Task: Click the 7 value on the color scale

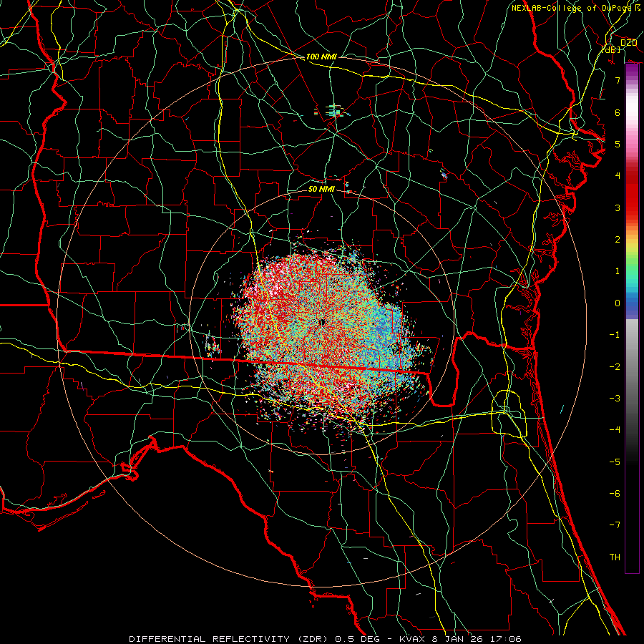Action: tap(618, 80)
